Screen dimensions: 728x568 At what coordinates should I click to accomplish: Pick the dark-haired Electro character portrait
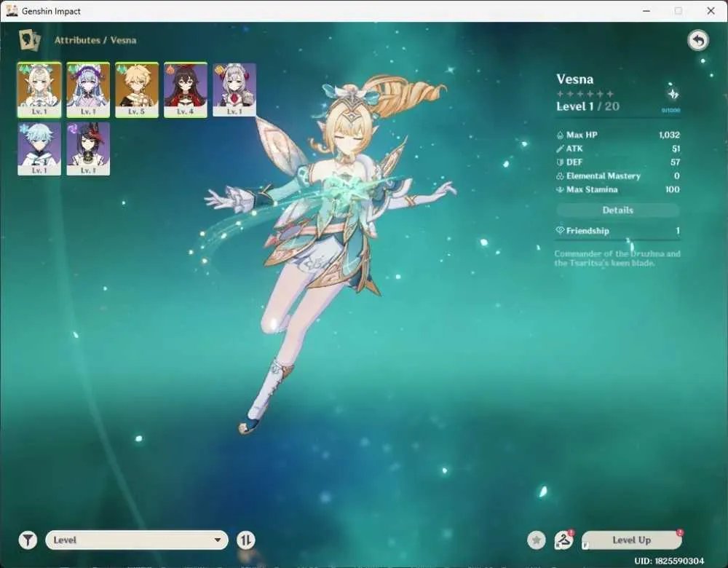tap(88, 149)
